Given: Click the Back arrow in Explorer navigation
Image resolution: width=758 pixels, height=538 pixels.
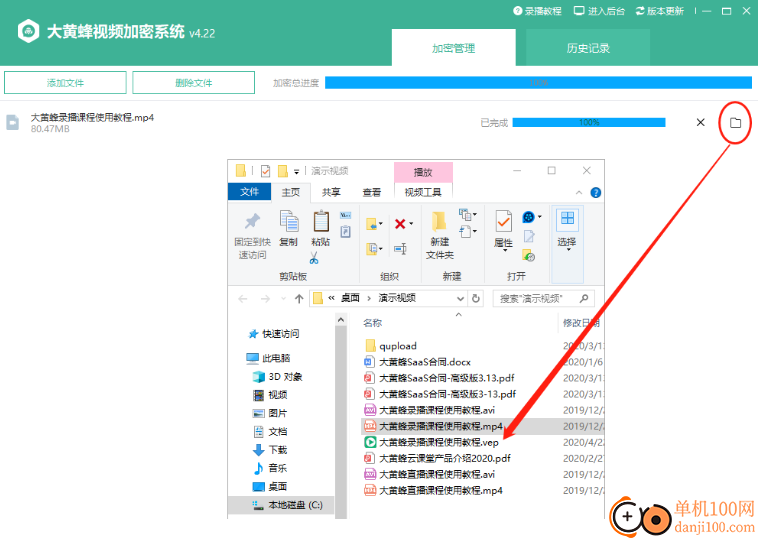Looking at the screenshot, I should (243, 299).
